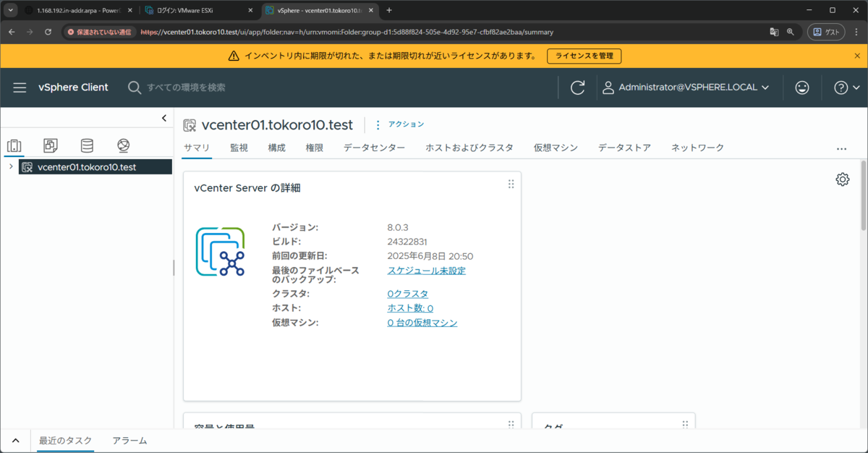Open a new browser tab
The height and width of the screenshot is (453, 868).
point(389,10)
